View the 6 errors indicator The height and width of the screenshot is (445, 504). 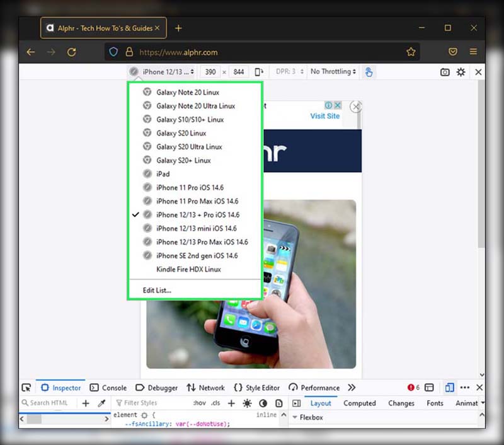413,388
